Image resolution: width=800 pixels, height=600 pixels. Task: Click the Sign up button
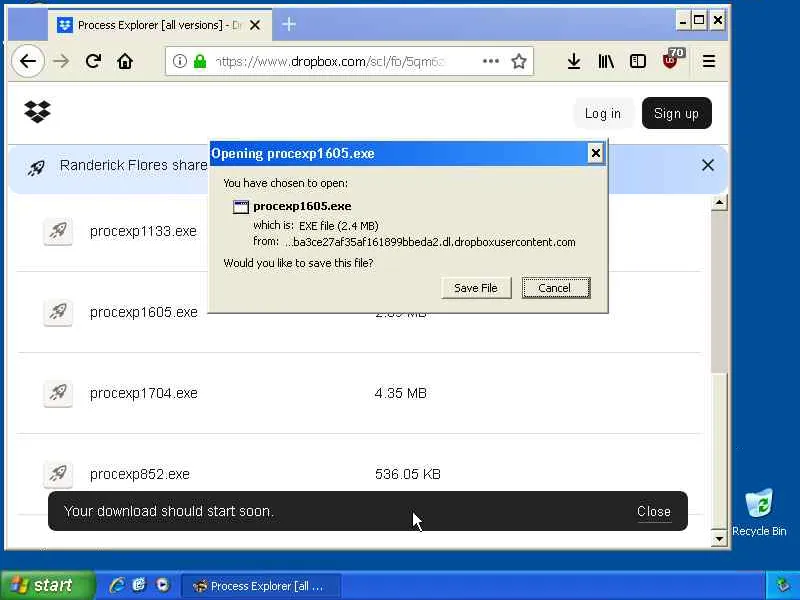coord(677,113)
